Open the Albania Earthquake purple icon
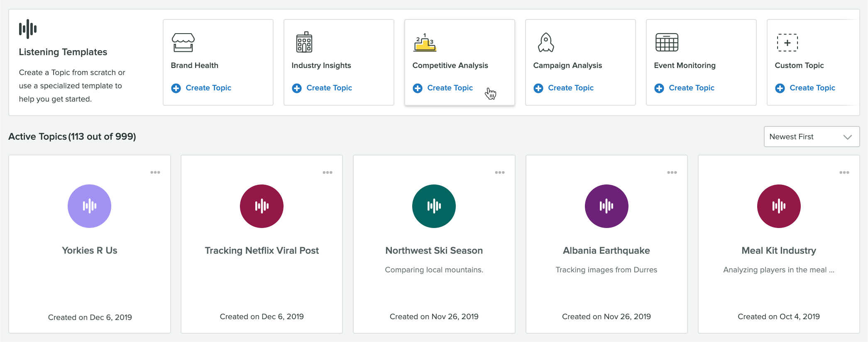The image size is (868, 342). [x=606, y=206]
